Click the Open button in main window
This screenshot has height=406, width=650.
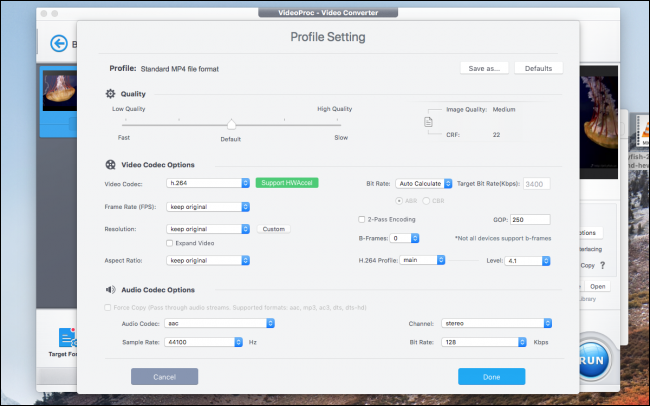click(597, 287)
